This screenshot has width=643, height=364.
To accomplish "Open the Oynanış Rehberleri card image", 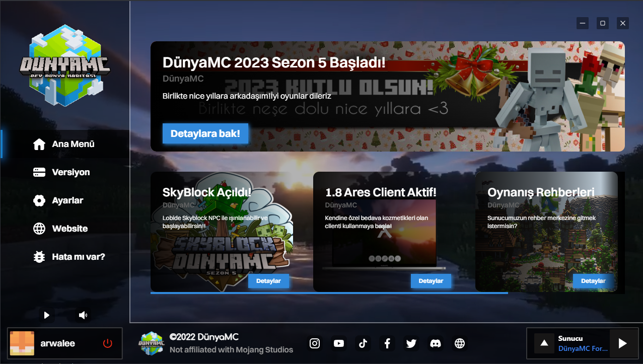I will click(546, 232).
